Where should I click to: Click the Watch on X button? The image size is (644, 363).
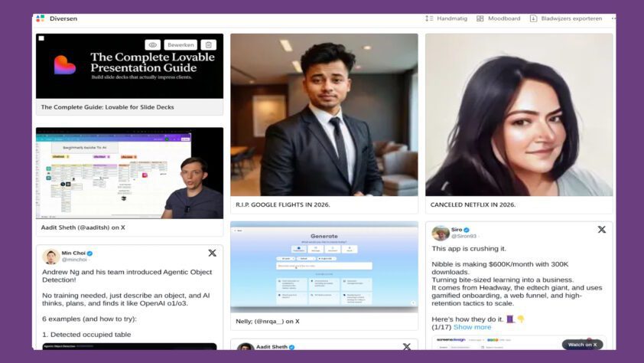click(x=582, y=345)
